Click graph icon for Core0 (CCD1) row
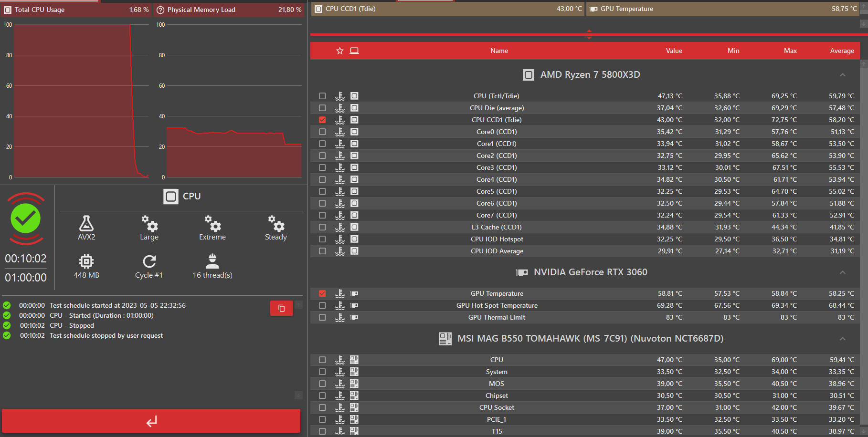 coord(340,132)
